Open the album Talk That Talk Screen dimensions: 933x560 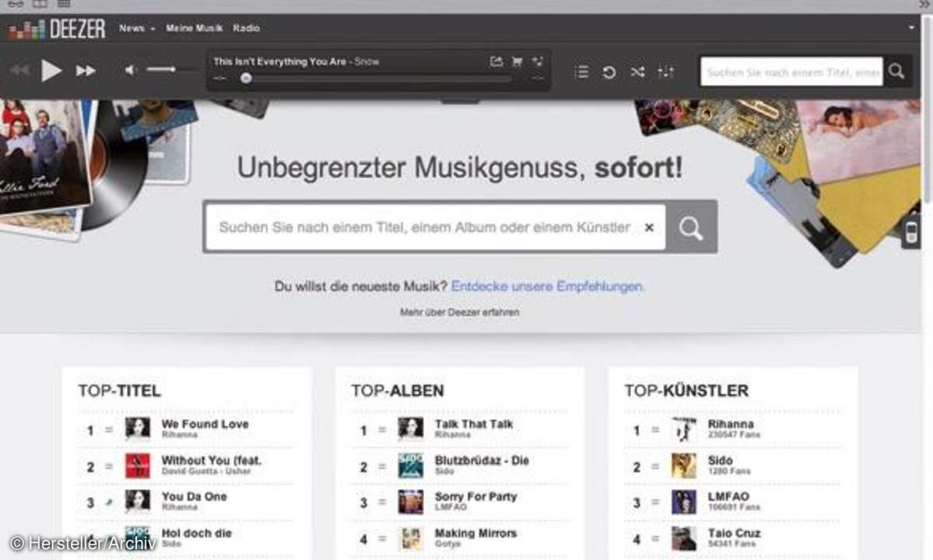click(474, 424)
